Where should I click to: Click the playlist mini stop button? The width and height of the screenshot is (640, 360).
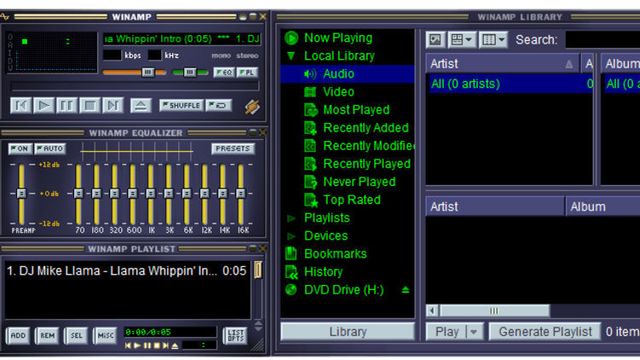pyautogui.click(x=157, y=346)
